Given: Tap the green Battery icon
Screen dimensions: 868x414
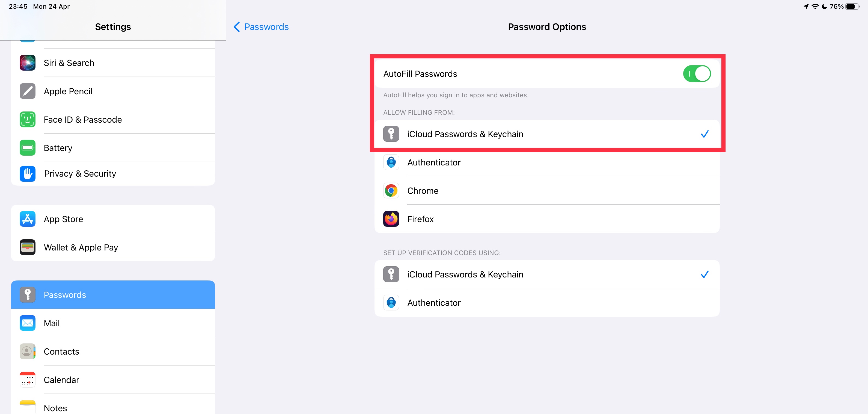Looking at the screenshot, I should click(27, 148).
